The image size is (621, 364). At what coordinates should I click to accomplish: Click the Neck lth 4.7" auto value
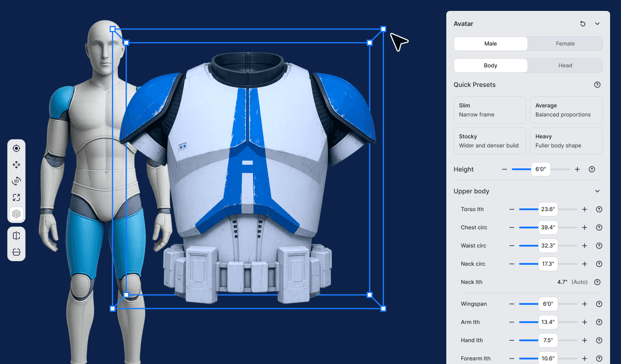572,282
